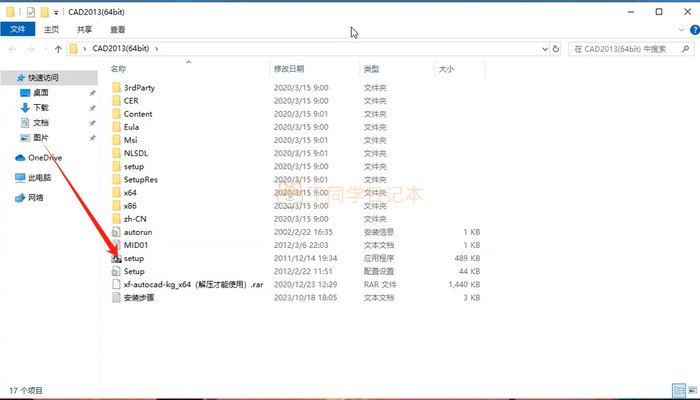Click the 安装信息 type cell
700x400 pixels.
pyautogui.click(x=379, y=232)
